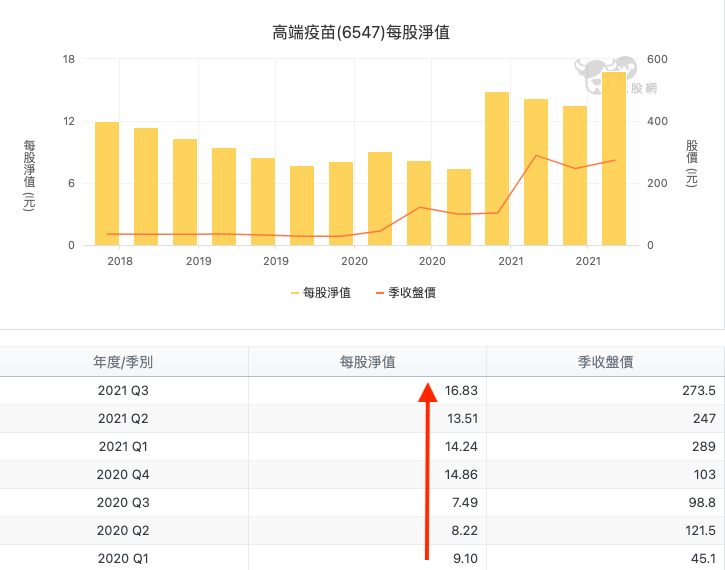Click closing price cell 247
The image size is (725, 570).
pyautogui.click(x=704, y=418)
